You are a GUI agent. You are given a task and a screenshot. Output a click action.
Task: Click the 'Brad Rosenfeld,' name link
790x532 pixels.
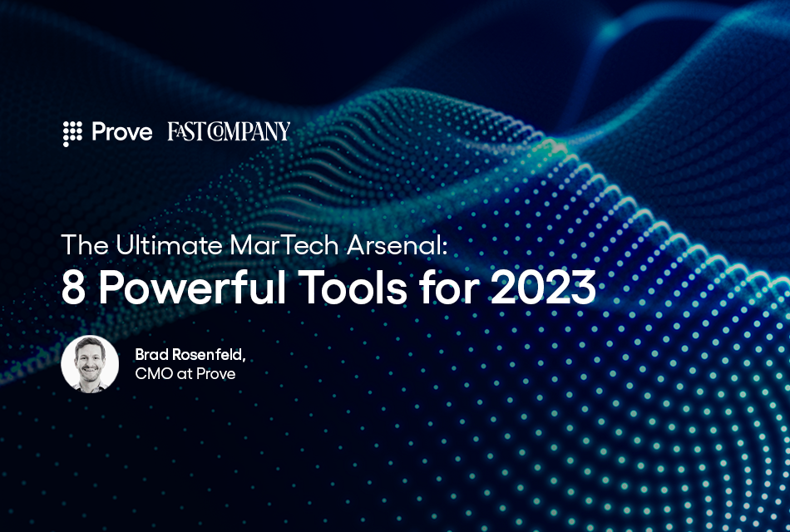[192, 355]
